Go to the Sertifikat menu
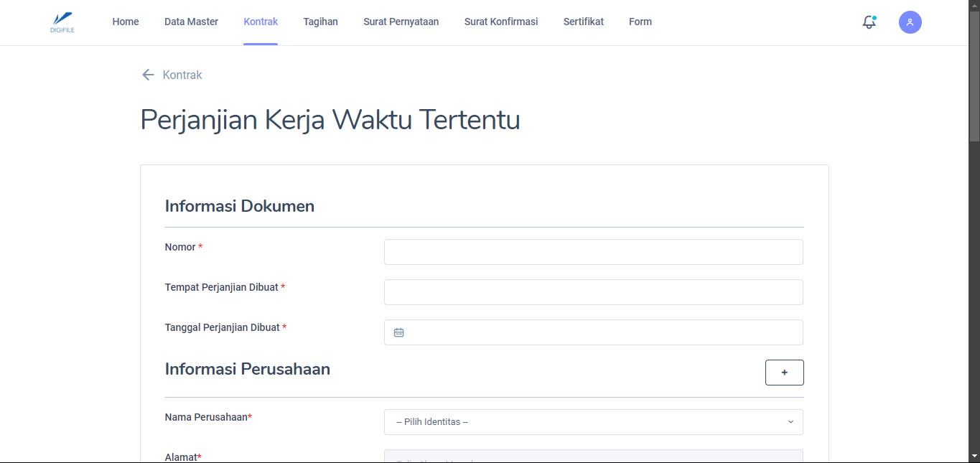The height and width of the screenshot is (463, 980). pos(583,22)
